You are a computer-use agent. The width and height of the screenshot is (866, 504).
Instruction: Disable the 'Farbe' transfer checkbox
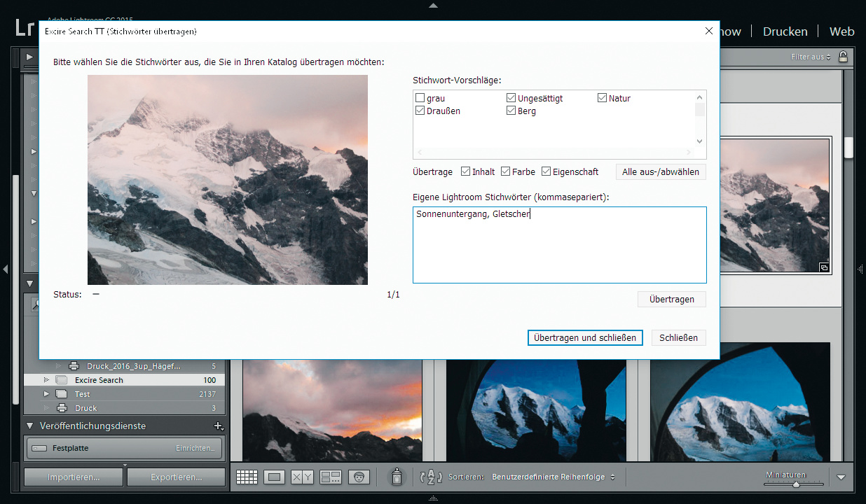[x=506, y=171]
